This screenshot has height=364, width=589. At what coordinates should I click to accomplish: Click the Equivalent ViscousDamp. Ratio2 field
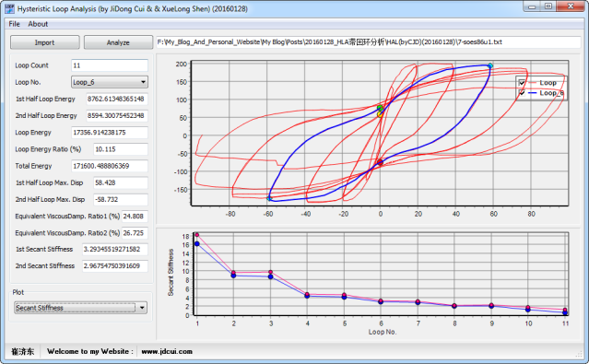[x=135, y=233]
